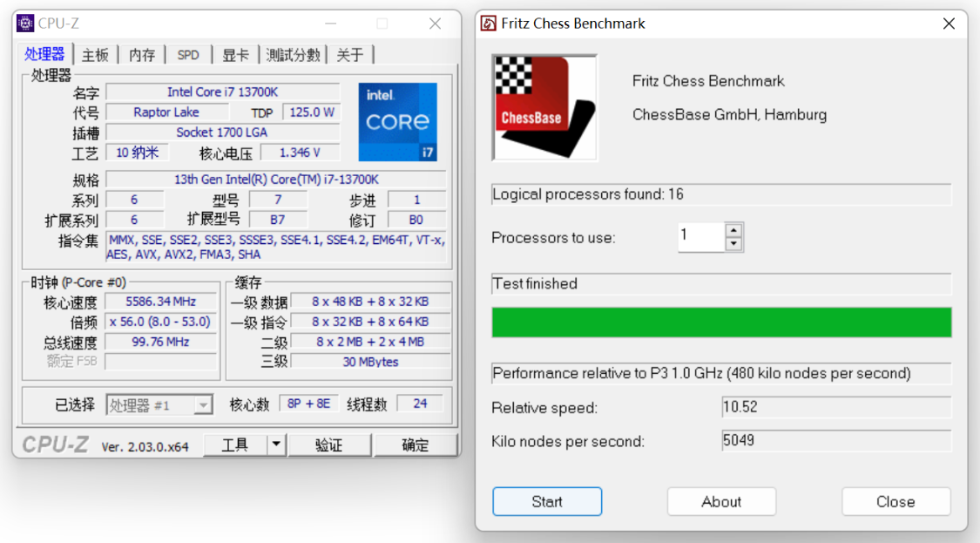Click the empty 额定 FSB field
980x543 pixels.
[160, 362]
